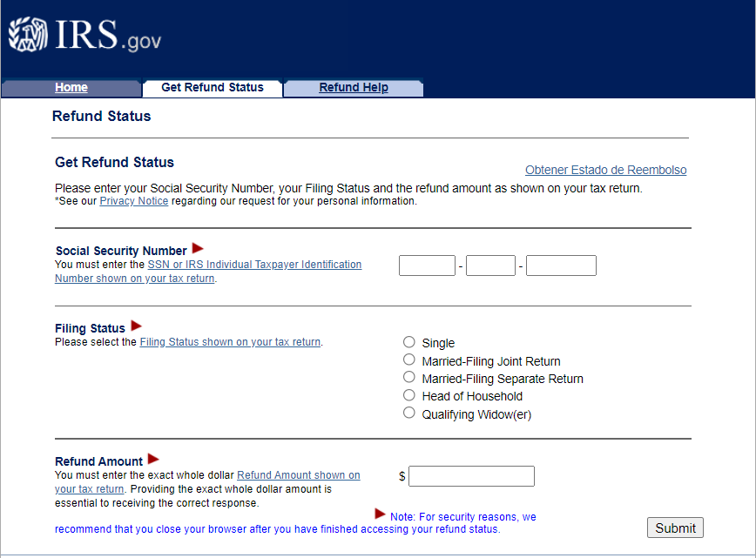Open the Privacy Notice link
The image size is (756, 558).
[133, 201]
